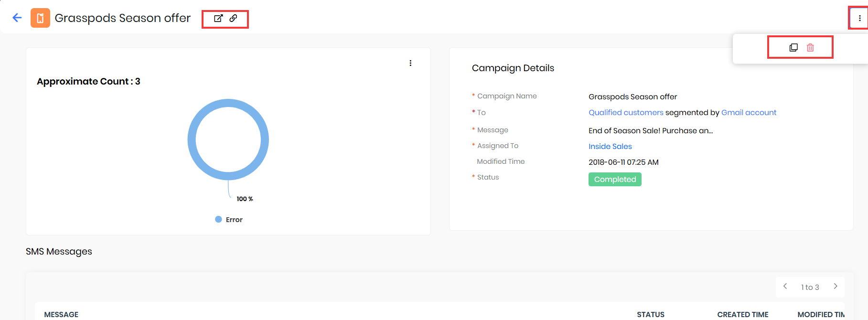
Task: Click the chain link icon beside title
Action: [x=233, y=18]
